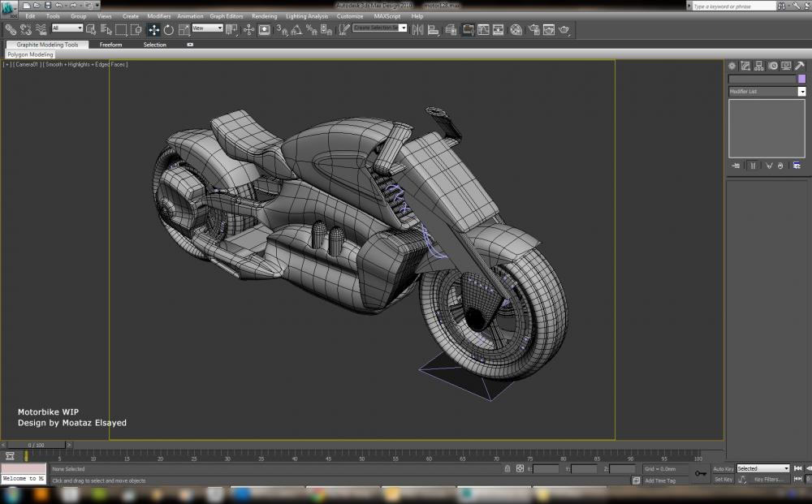Click the Mirror tool icon
The height and width of the screenshot is (504, 812).
tap(418, 30)
